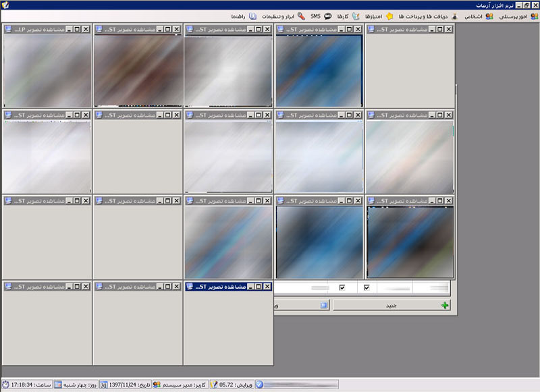Click the users icon beside کاربر: مدیر سیستم
The image size is (540, 392).
pyautogui.click(x=157, y=385)
